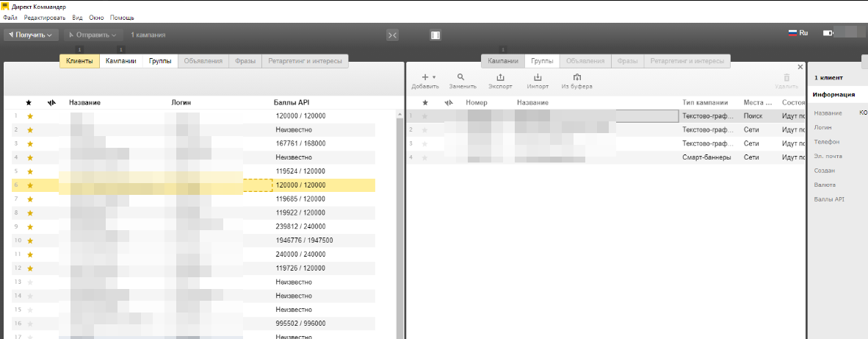Viewport: 868px width, 339px height.
Task: Unstar the client in row 1
Action: pos(30,116)
